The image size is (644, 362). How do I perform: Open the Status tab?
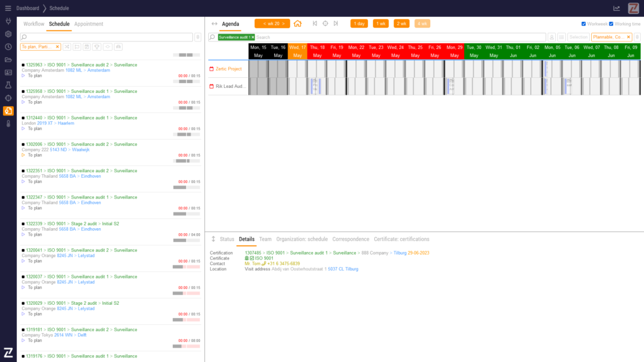click(x=226, y=239)
